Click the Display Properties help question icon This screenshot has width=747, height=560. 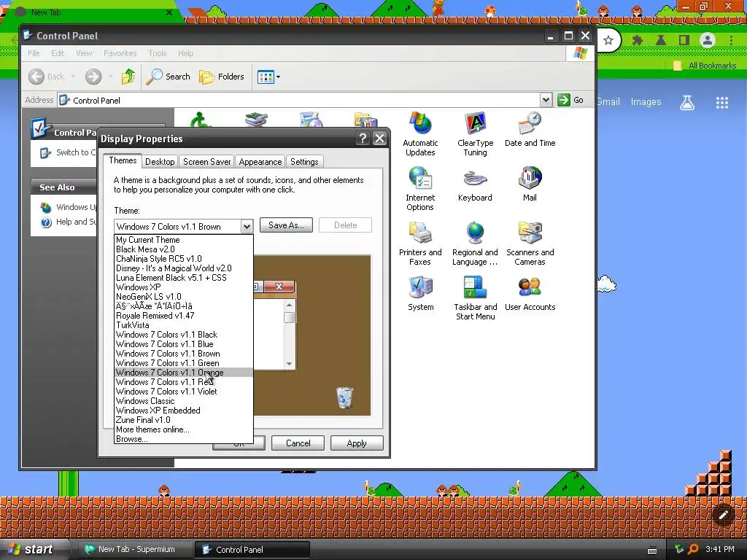pos(363,139)
